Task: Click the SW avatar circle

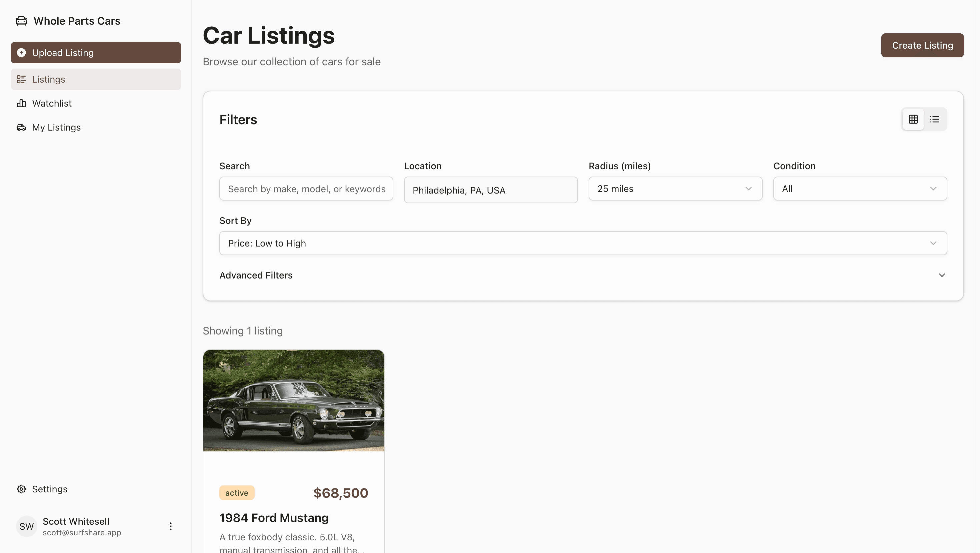Action: tap(26, 526)
